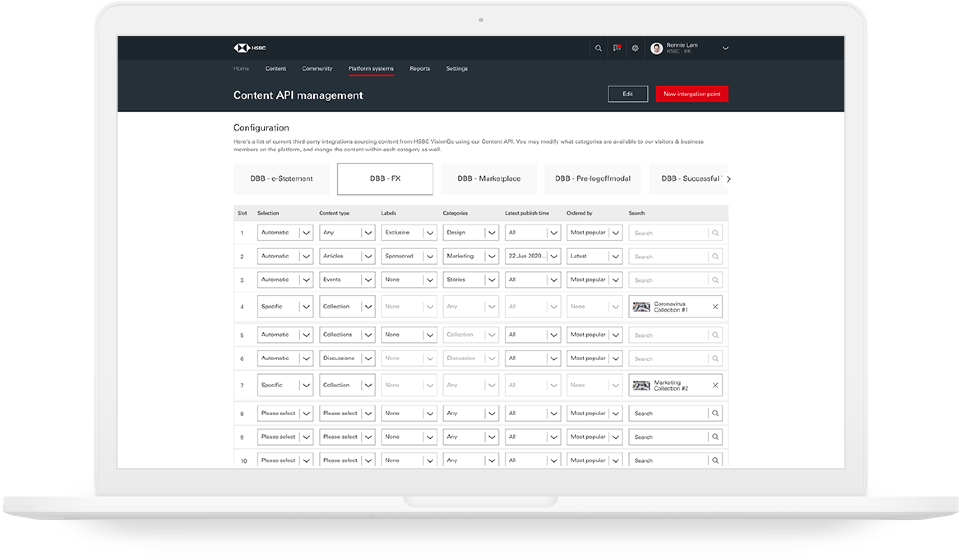This screenshot has height=560, width=962.
Task: Click search magnifier icon in slot 8
Action: (715, 414)
